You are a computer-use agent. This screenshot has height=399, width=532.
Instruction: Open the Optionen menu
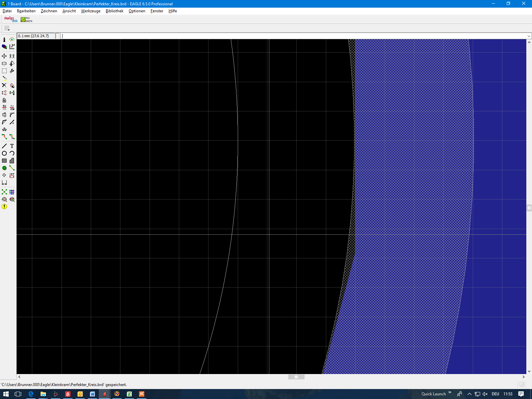137,11
